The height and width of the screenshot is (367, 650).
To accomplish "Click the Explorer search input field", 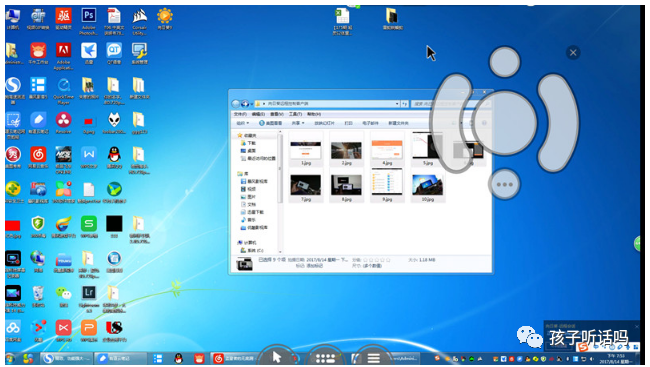I will 450,104.
